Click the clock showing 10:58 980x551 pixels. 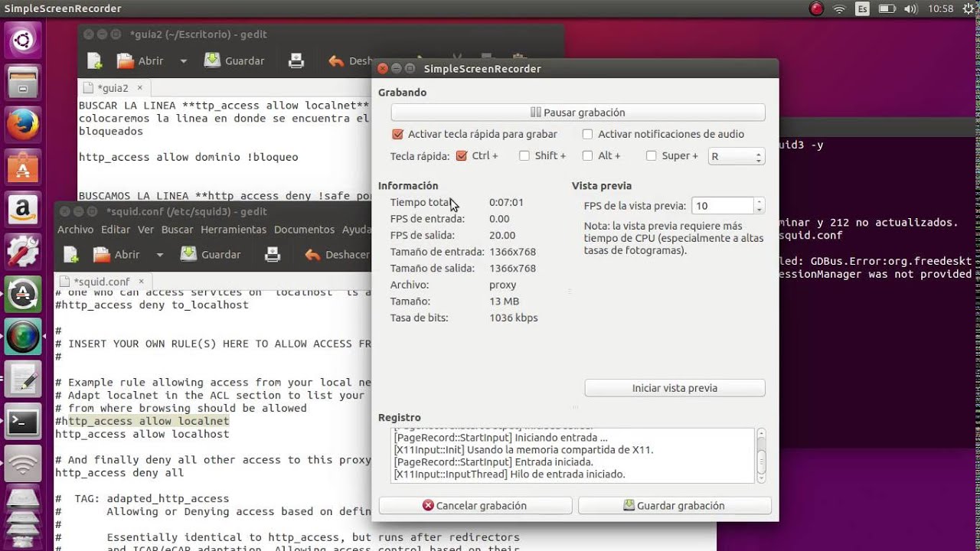pos(940,9)
